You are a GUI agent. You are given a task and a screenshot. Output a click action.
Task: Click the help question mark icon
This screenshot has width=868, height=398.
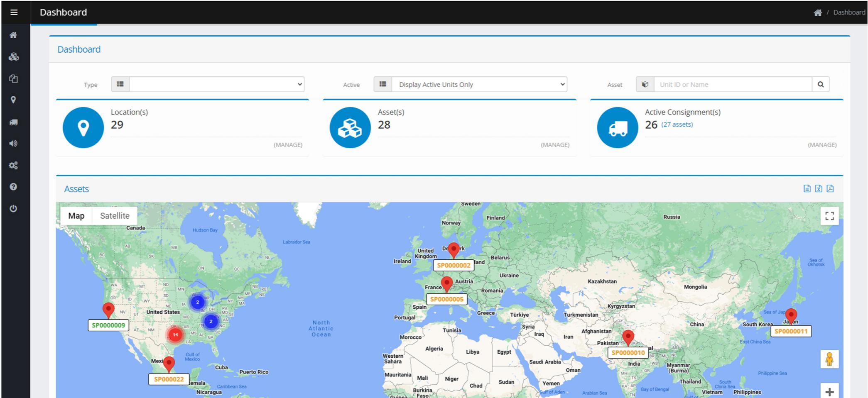click(x=13, y=187)
